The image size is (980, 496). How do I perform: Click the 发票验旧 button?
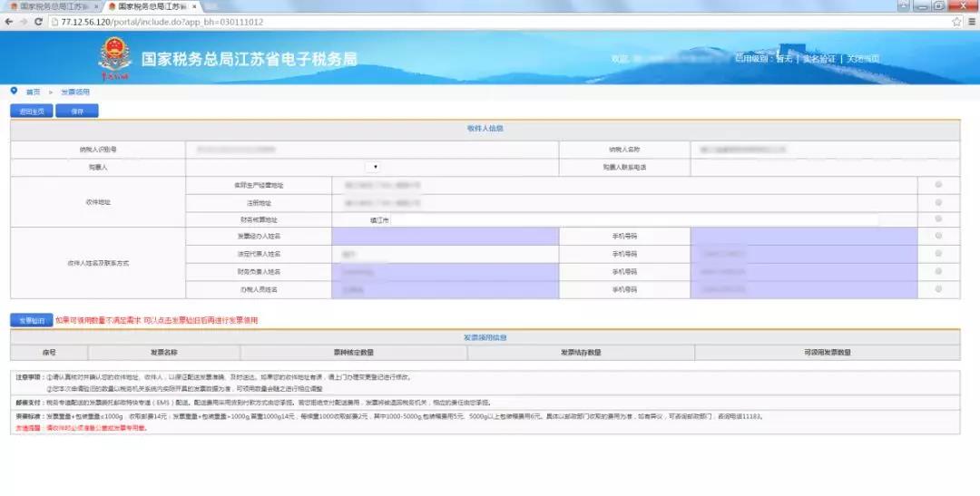(x=32, y=320)
